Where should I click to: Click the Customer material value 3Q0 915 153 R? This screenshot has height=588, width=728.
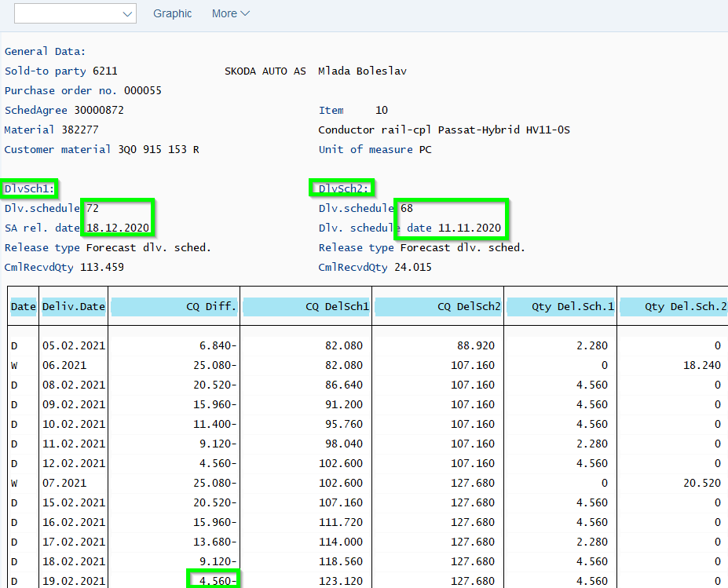[158, 149]
